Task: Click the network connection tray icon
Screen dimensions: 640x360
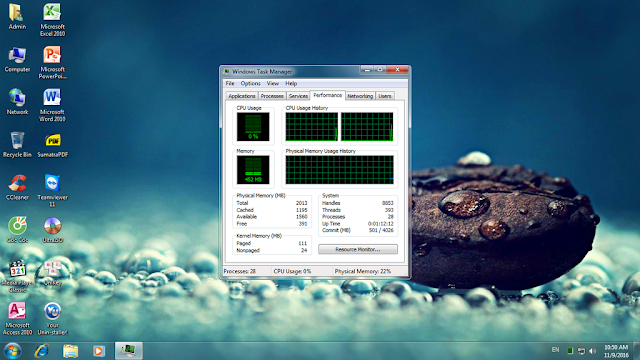Action: click(x=582, y=351)
